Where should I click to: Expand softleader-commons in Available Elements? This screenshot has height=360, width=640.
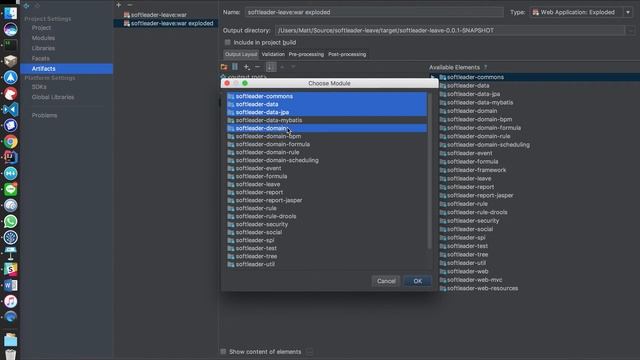click(433, 77)
